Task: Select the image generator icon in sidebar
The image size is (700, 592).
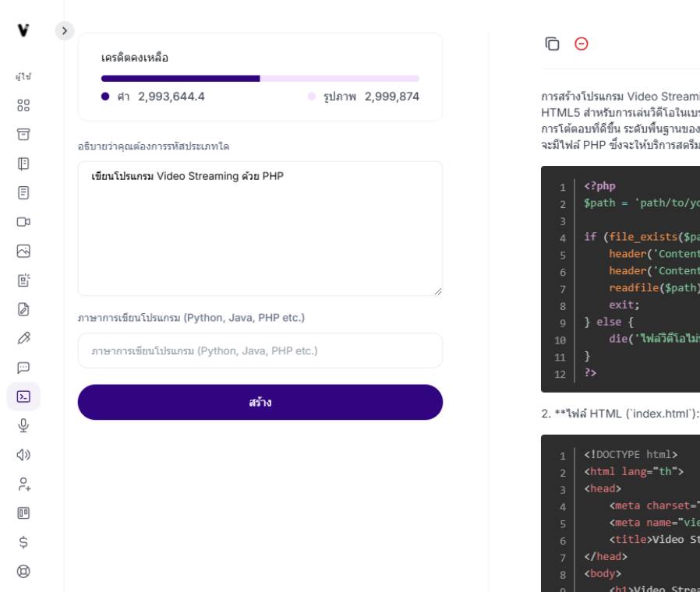Action: coord(23,251)
